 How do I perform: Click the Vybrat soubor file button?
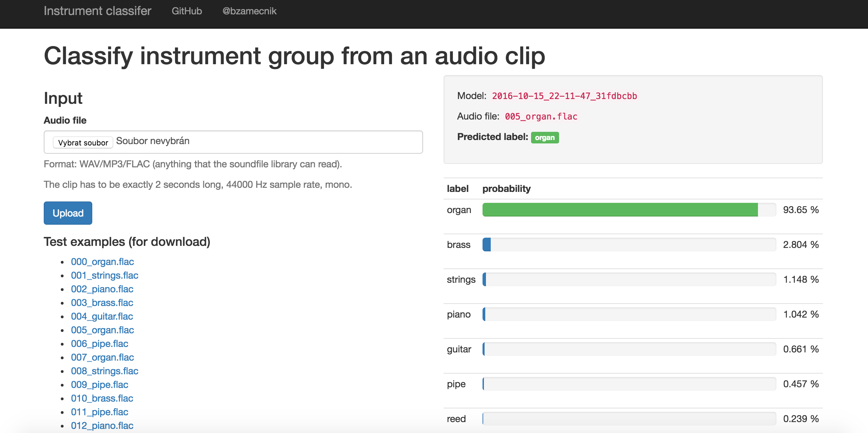pyautogui.click(x=83, y=142)
